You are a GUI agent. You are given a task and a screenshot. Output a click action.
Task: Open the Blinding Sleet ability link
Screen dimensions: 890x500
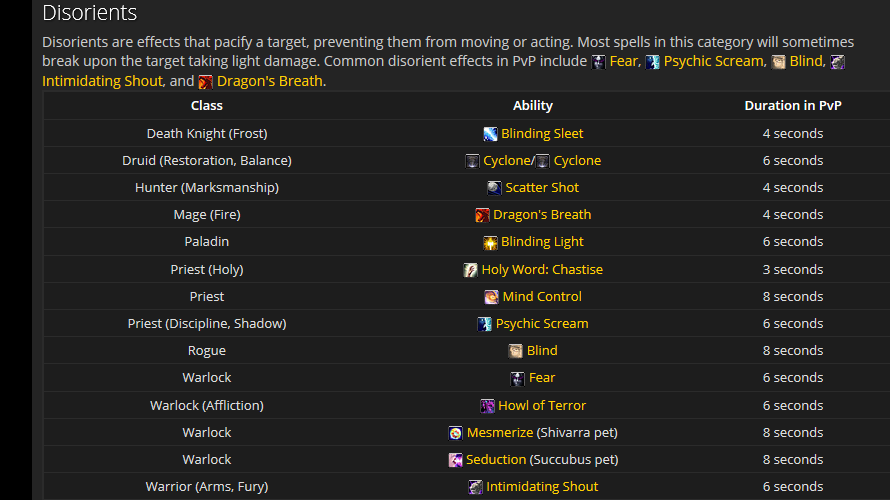click(542, 134)
